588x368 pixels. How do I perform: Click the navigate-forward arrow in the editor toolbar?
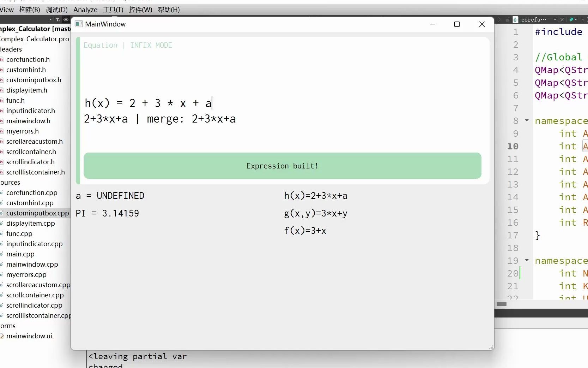coord(499,20)
